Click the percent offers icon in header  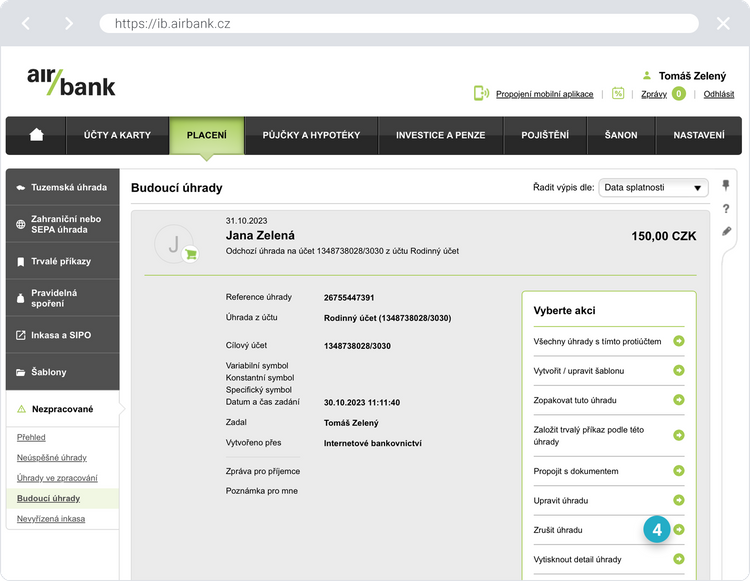pyautogui.click(x=618, y=93)
